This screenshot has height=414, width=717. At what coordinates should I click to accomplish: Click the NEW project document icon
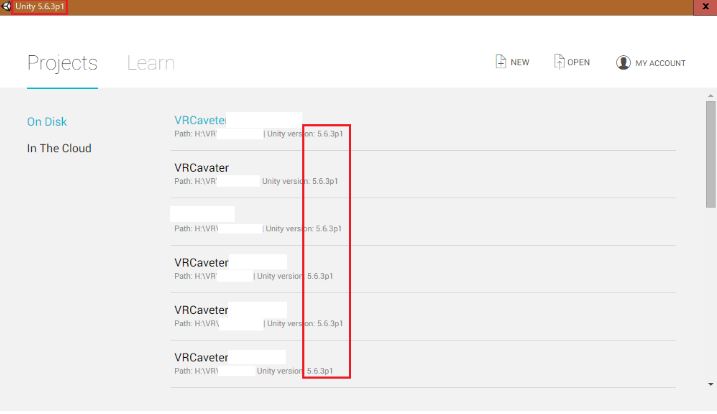[500, 62]
